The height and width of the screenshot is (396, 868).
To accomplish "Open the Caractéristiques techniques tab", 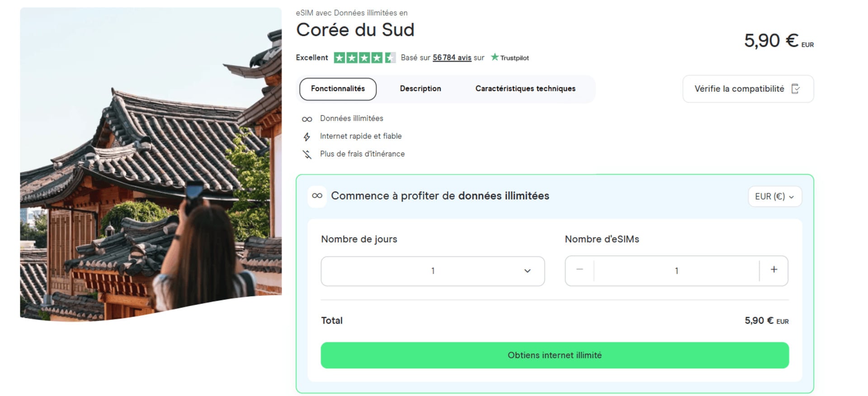I will [x=525, y=89].
